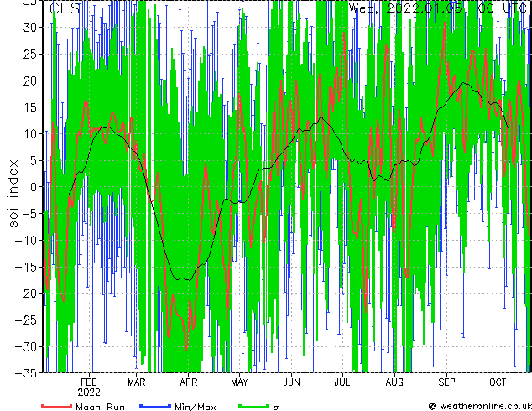
Task: Click the '15' y-axis value
Action: point(30,107)
